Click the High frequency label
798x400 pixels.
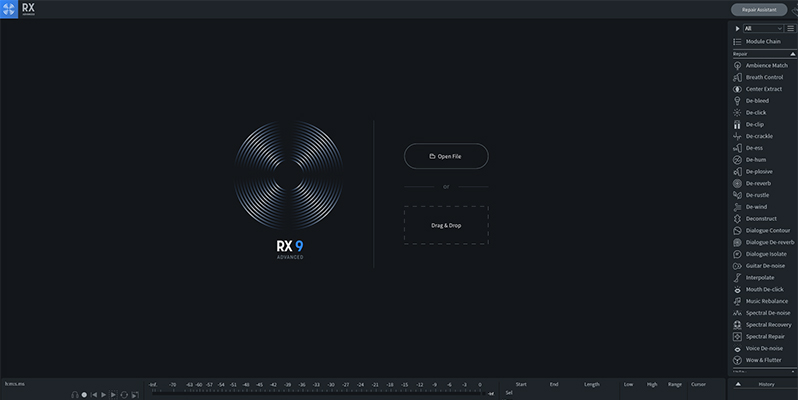click(652, 384)
